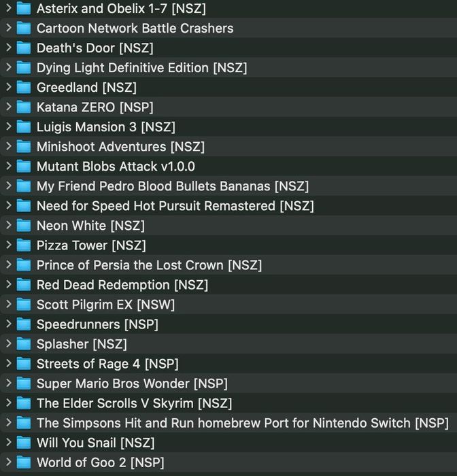This screenshot has height=476, width=457.
Task: Click the Prince of Persia folder icon
Action: click(x=24, y=265)
